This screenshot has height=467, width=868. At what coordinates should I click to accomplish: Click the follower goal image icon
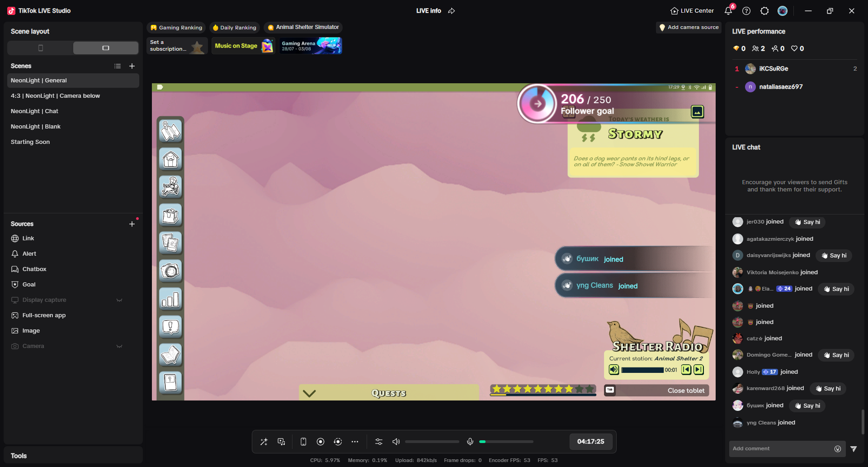698,111
